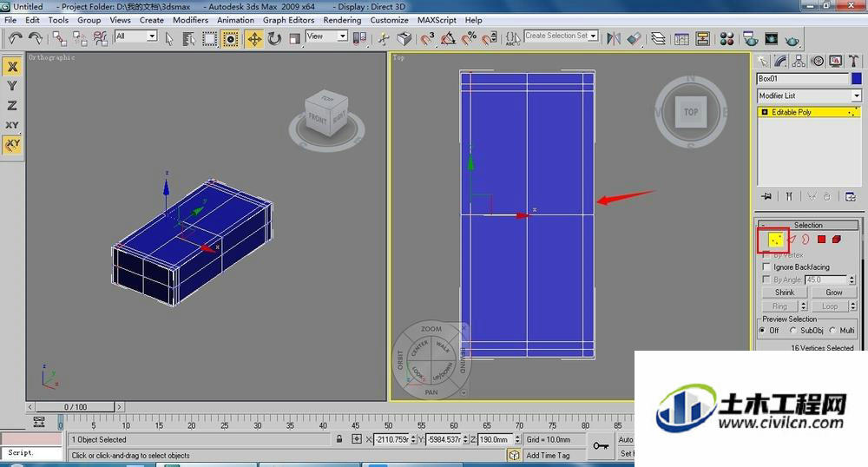Open Curve Editor from toolbar
Viewport: 868px width, 467px height.
tap(682, 38)
